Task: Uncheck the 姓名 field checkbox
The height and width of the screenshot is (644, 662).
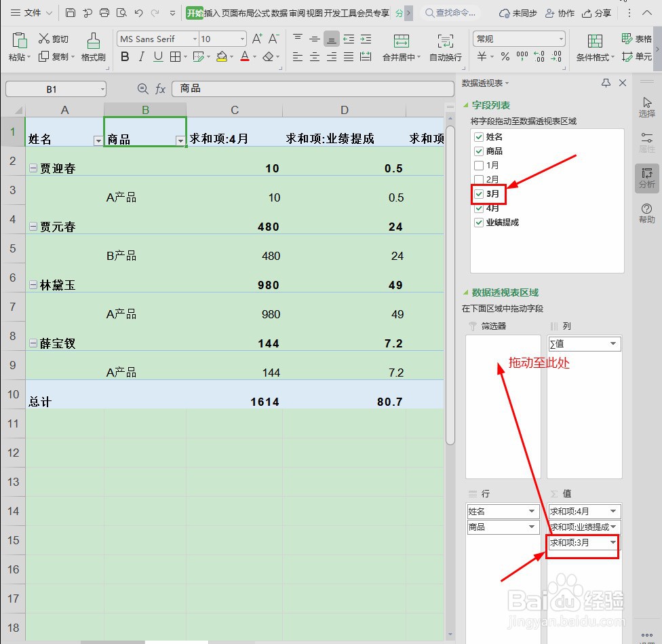Action: pos(479,136)
